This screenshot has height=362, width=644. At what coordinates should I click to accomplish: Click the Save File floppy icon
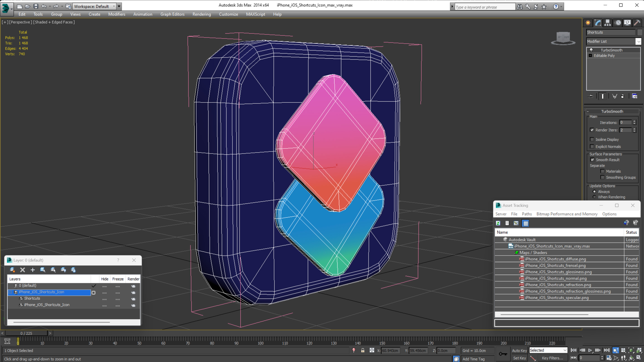(x=36, y=6)
